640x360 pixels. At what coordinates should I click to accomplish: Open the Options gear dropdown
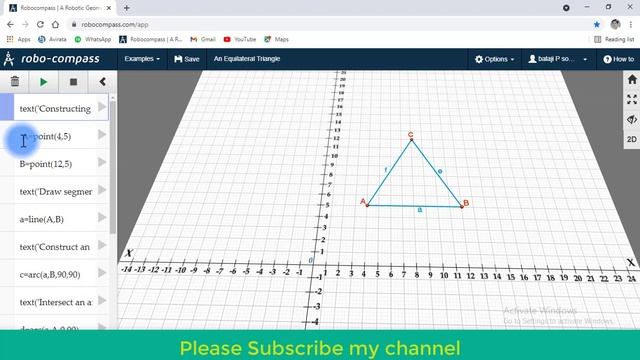[494, 59]
